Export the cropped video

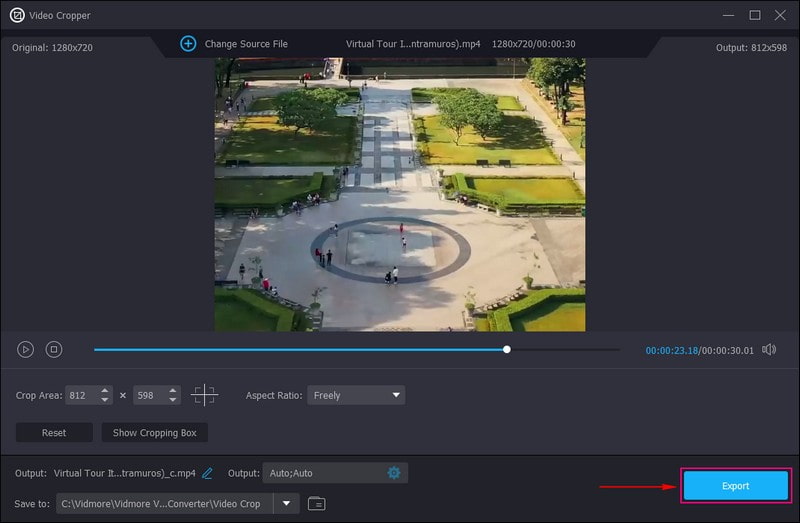point(735,486)
